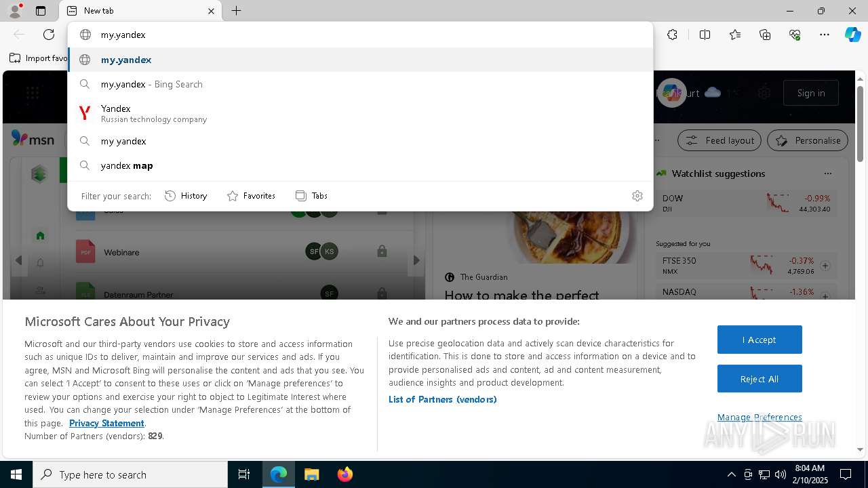Open the DOW stock row
This screenshot has width=868, height=488.
click(746, 203)
